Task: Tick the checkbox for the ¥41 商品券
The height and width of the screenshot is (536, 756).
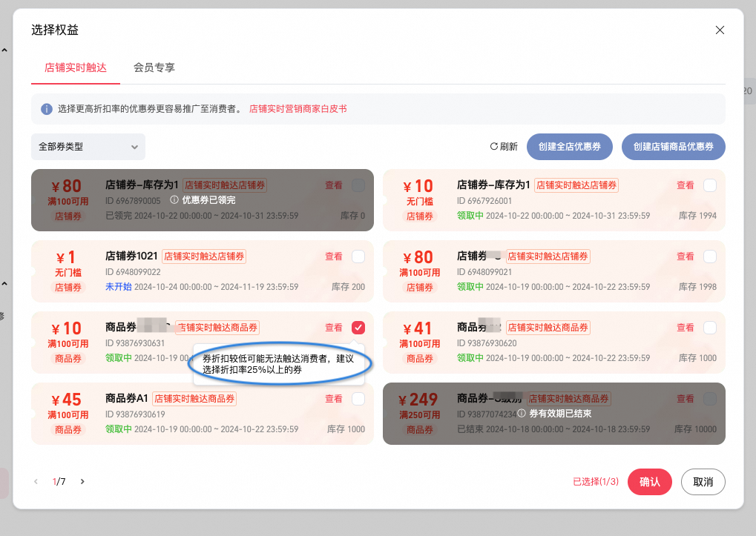Action: [x=710, y=328]
